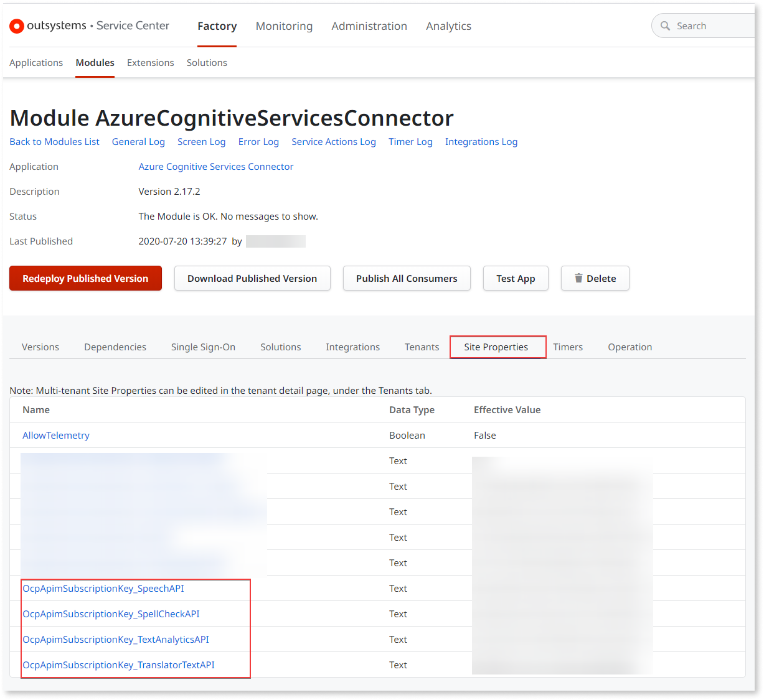Switch to the Extensions tab
This screenshot has height=700, width=764.
pyautogui.click(x=150, y=62)
